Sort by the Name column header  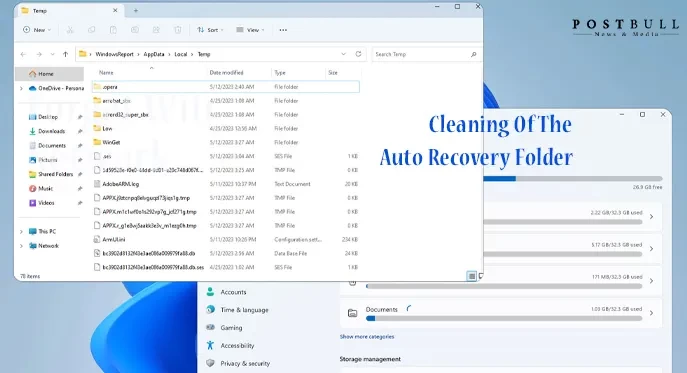pyautogui.click(x=106, y=73)
